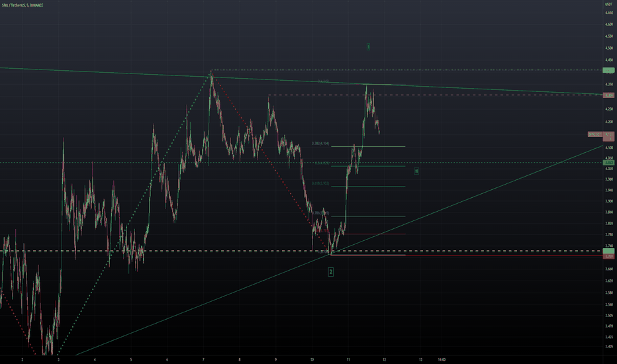Open the USDT currency selector on price axis
Image resolution: width=617 pixels, height=364 pixels.
click(609, 4)
